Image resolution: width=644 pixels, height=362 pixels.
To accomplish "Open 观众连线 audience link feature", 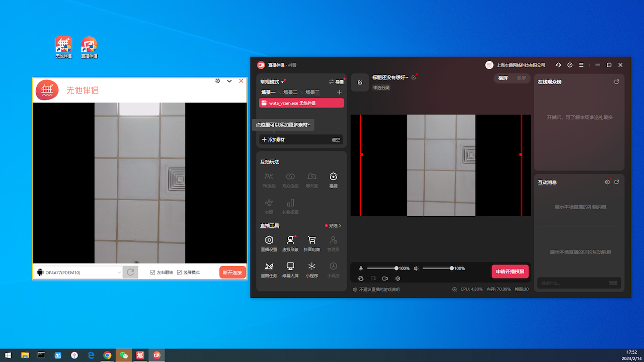I will point(290,180).
